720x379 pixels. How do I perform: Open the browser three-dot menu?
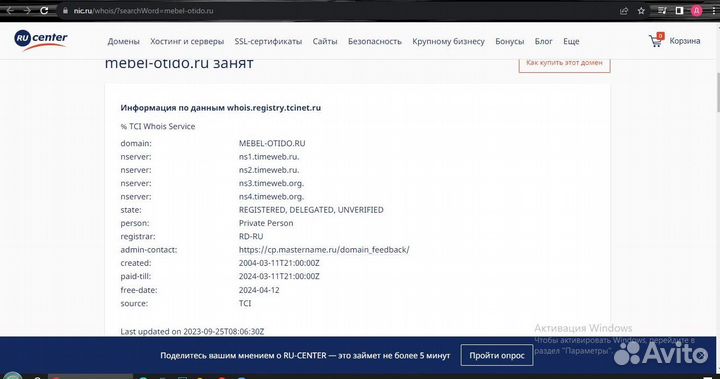(x=713, y=11)
